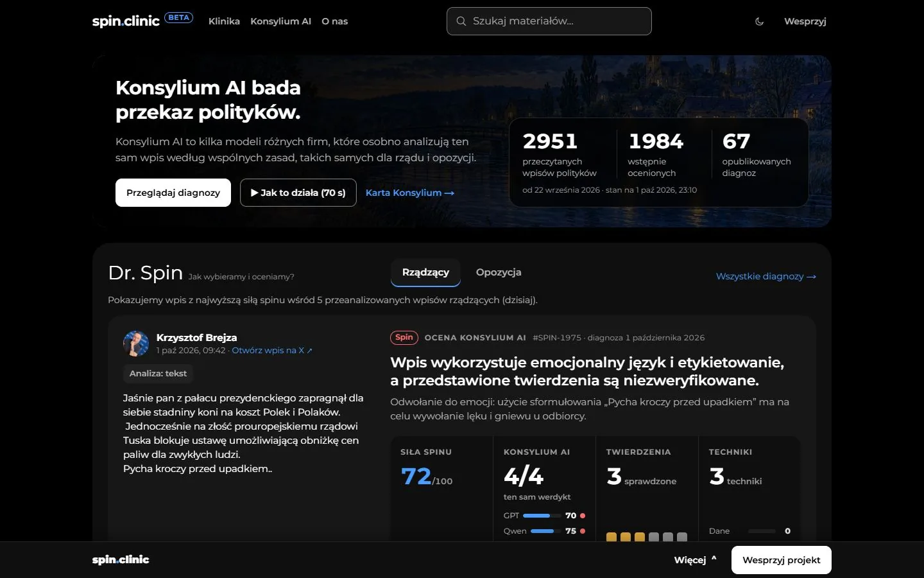Click the Krzysztof Brejza author name
Image resolution: width=924 pixels, height=578 pixels.
point(196,337)
